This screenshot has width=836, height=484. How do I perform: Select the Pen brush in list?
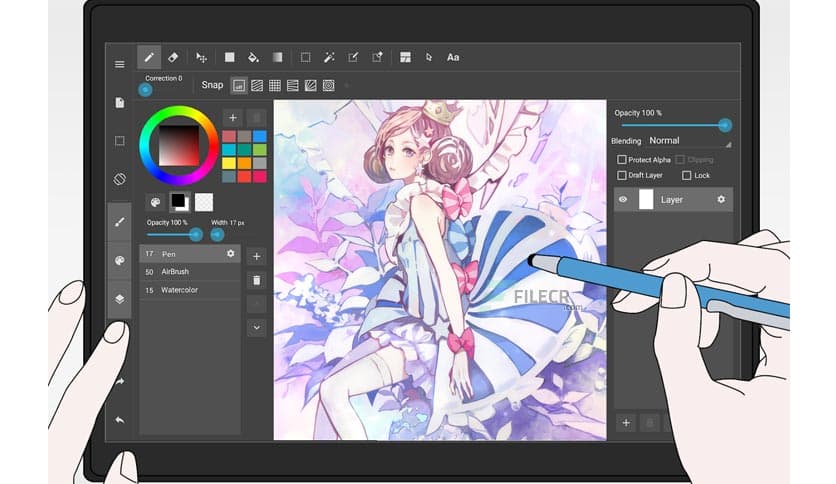(x=190, y=254)
